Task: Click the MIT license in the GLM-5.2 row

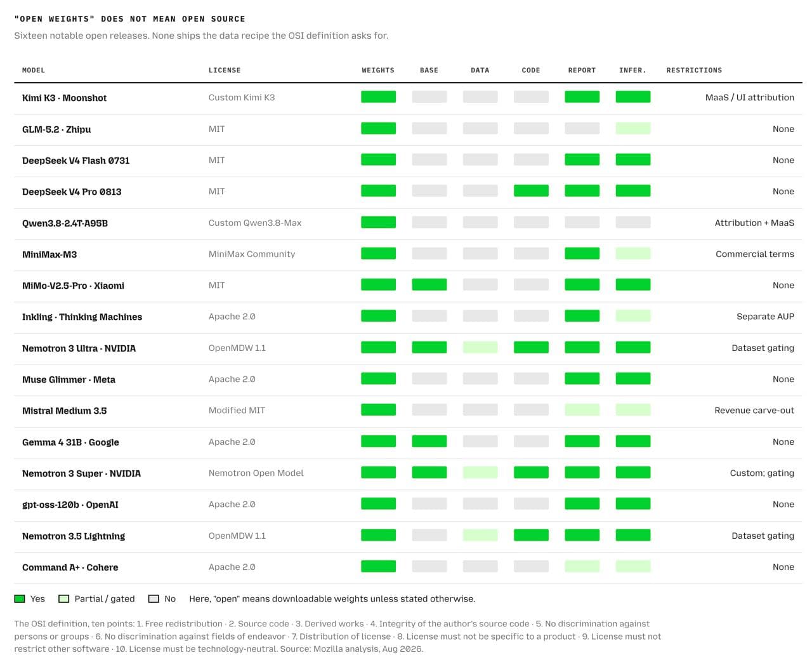Action: pyautogui.click(x=216, y=129)
